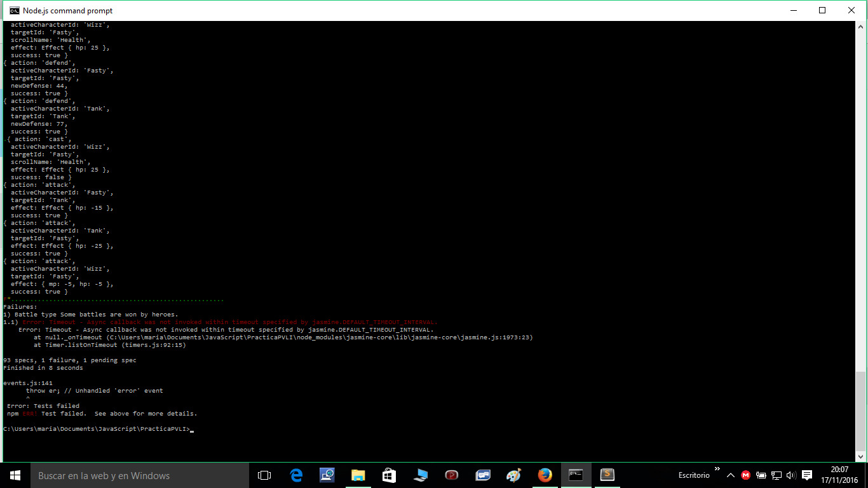Open the chat-window app left of the Paint palette
Screen dimensions: 868x488
pyautogui.click(x=483, y=475)
